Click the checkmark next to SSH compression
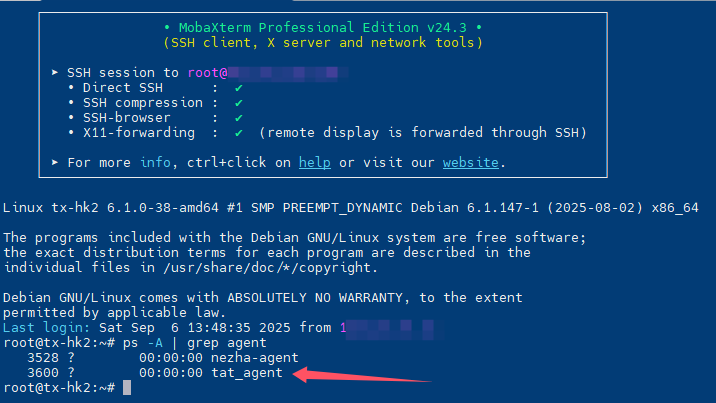 238,103
